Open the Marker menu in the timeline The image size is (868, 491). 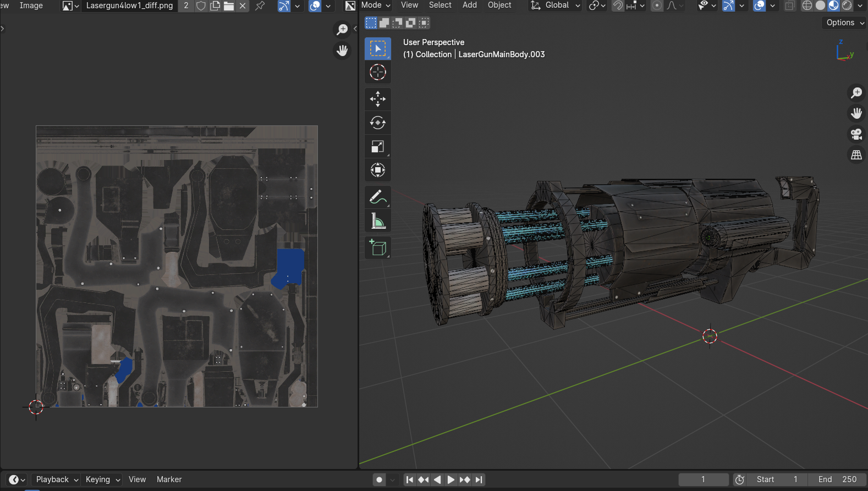click(x=169, y=479)
